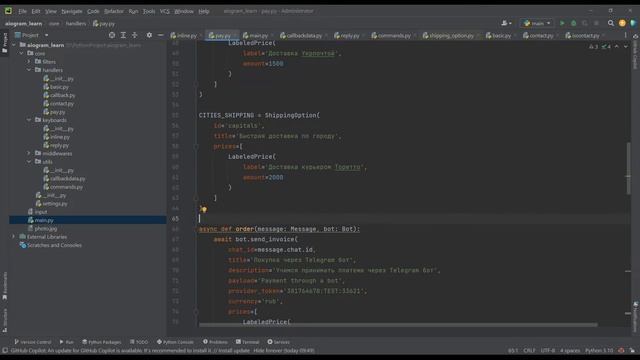Toggle the Structure side tool stripe
Image resolution: width=640 pixels, height=360 pixels.
pyautogui.click(x=4, y=319)
